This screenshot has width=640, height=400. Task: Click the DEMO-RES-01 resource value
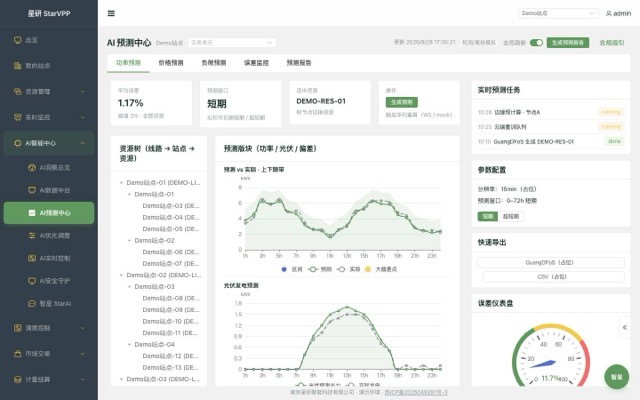321,101
